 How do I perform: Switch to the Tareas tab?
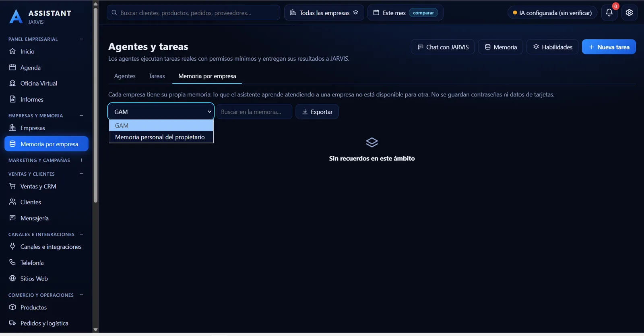(157, 76)
